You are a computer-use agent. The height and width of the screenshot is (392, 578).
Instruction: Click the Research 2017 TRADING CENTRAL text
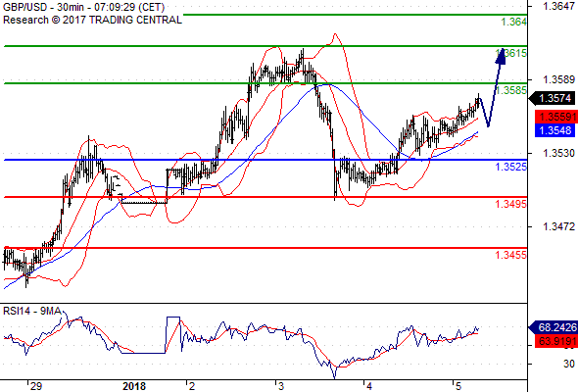92,20
